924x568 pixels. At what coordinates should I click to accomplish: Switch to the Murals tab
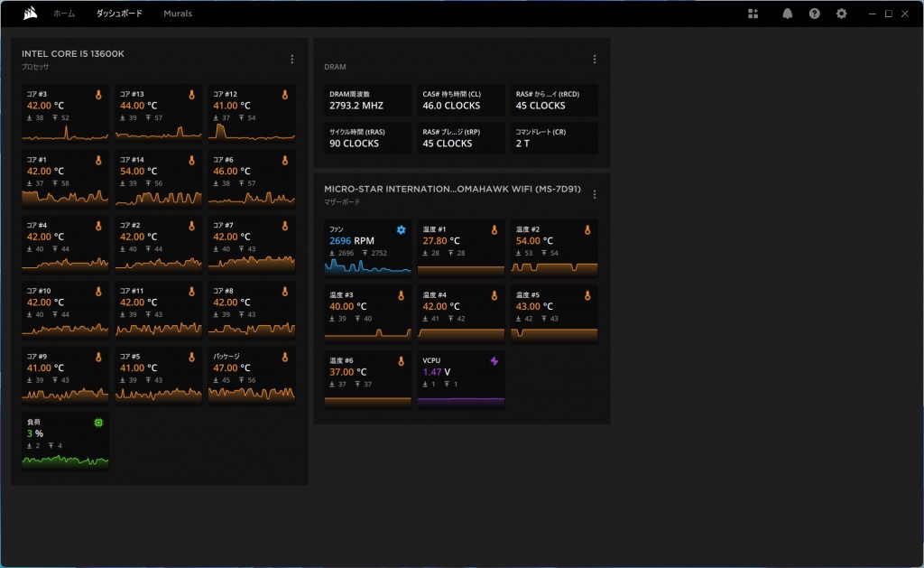point(178,14)
